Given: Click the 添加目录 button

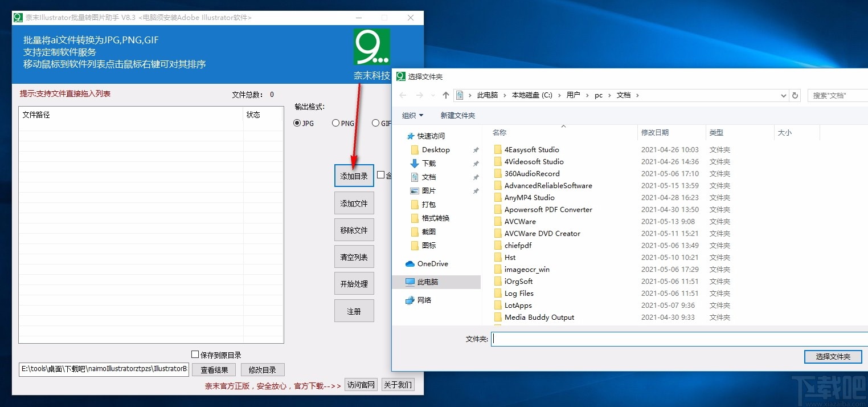Looking at the screenshot, I should pyautogui.click(x=354, y=176).
